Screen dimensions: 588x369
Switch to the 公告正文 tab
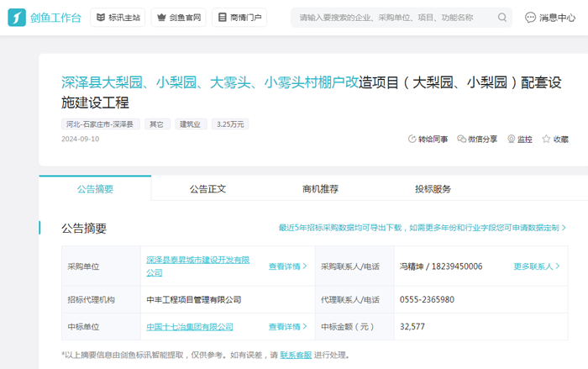coord(207,189)
